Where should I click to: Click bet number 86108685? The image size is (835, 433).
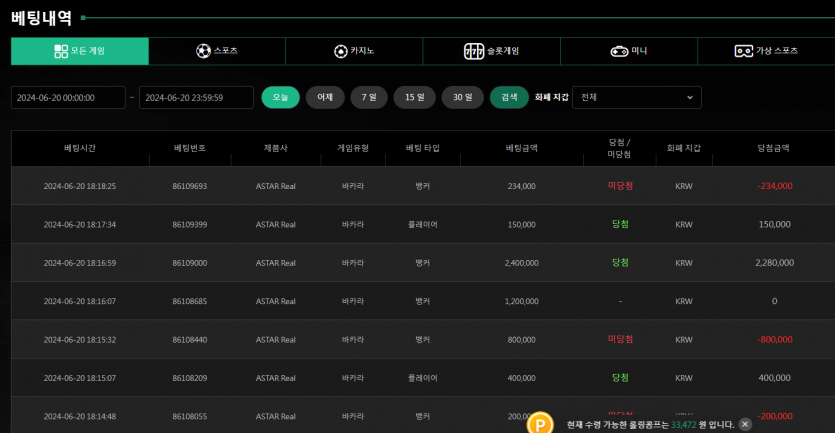click(x=190, y=301)
